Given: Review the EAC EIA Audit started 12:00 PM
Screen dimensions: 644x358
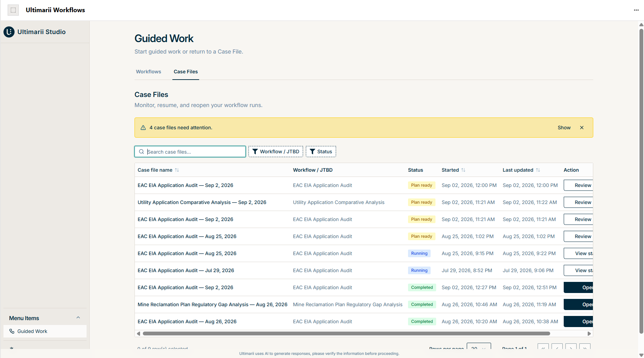Looking at the screenshot, I should tap(578, 185).
